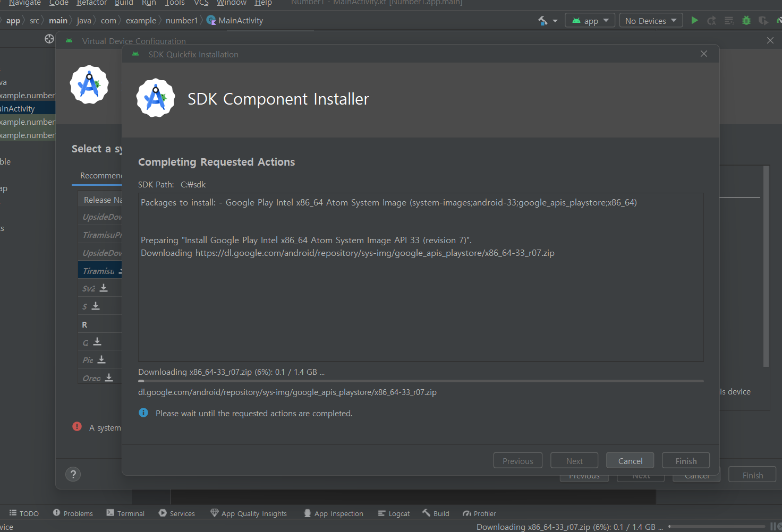Click the download icon next to S
Screen dimensions: 782x532
96,306
